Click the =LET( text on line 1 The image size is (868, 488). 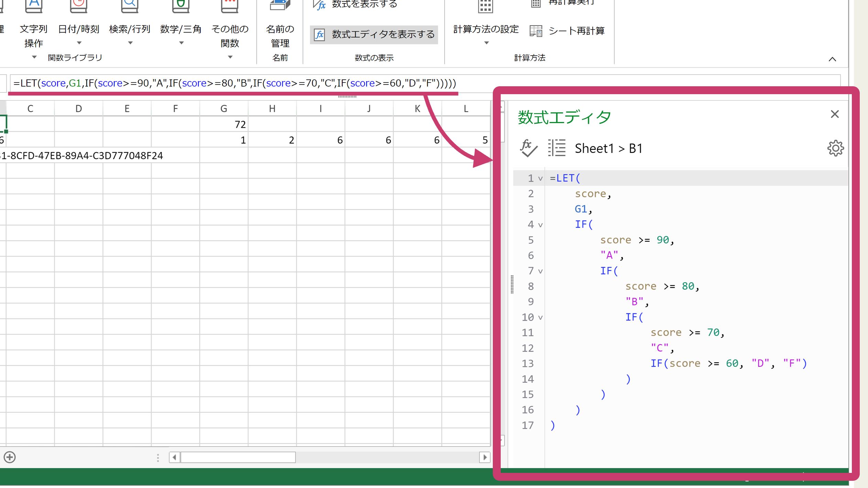pyautogui.click(x=565, y=178)
